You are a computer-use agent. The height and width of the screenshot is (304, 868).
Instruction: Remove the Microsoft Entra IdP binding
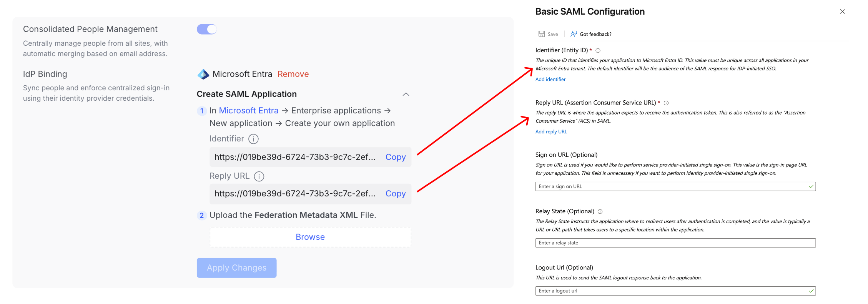point(293,74)
